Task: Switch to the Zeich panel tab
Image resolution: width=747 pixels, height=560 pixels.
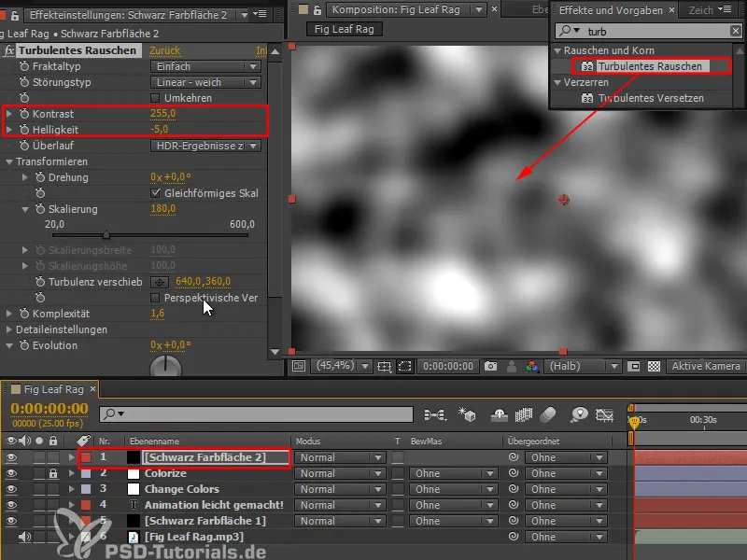Action: [700, 10]
